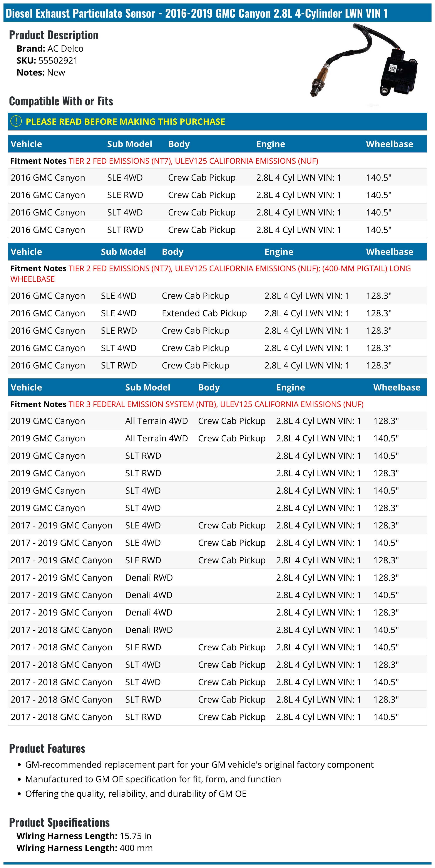Click the Engine header in second table
The image size is (435, 868).
coord(278,252)
